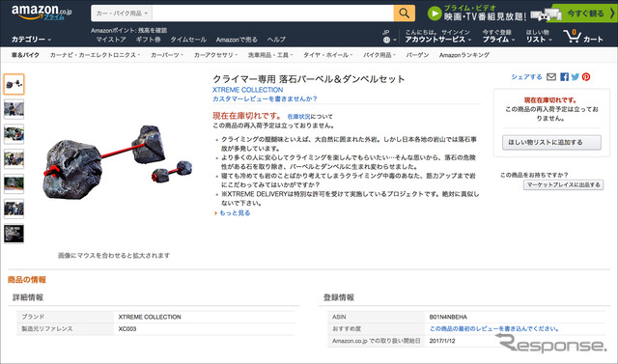Select the seventh dark product thumbnail
The height and width of the screenshot is (364, 618).
tap(14, 234)
